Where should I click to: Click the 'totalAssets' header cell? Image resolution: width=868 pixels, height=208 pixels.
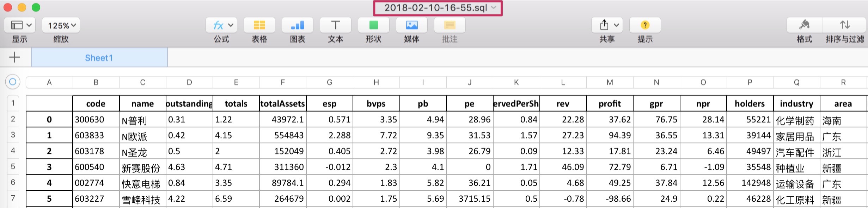pyautogui.click(x=283, y=103)
